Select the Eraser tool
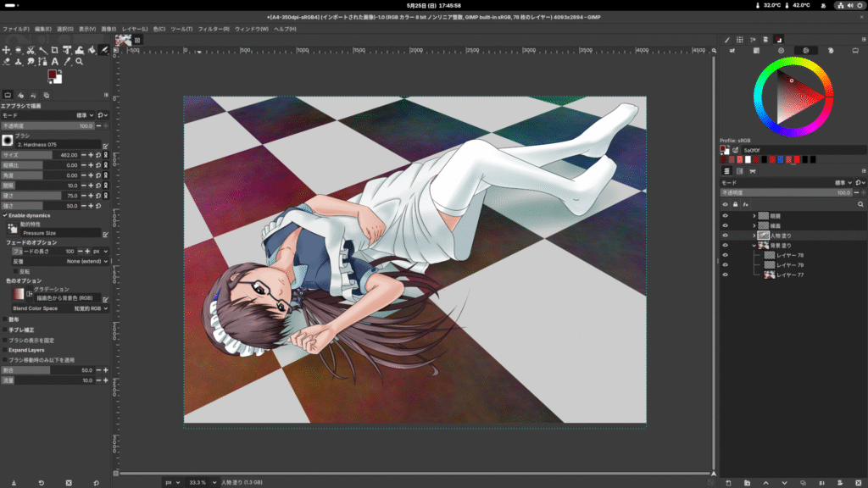Screen dimensions: 868x488 point(6,62)
